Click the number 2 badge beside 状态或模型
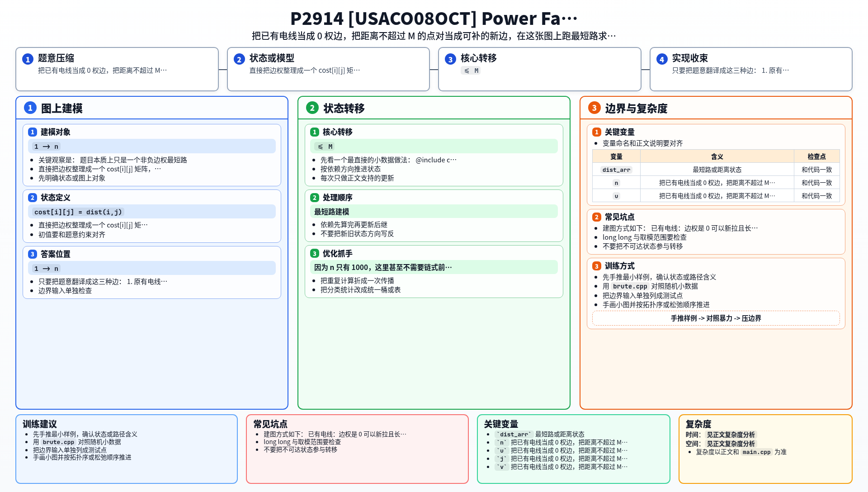Viewport: 868px width, 492px height. tap(239, 59)
